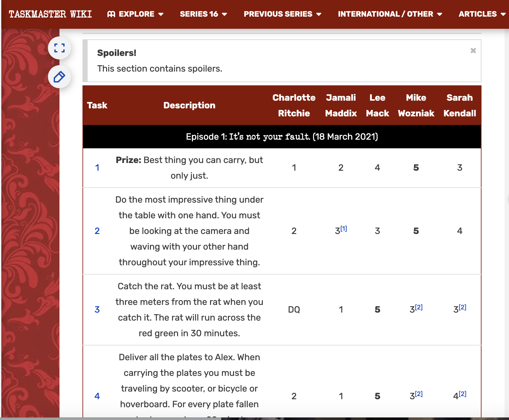The height and width of the screenshot is (420, 509).
Task: Open the Task 2 link
Action: point(97,231)
